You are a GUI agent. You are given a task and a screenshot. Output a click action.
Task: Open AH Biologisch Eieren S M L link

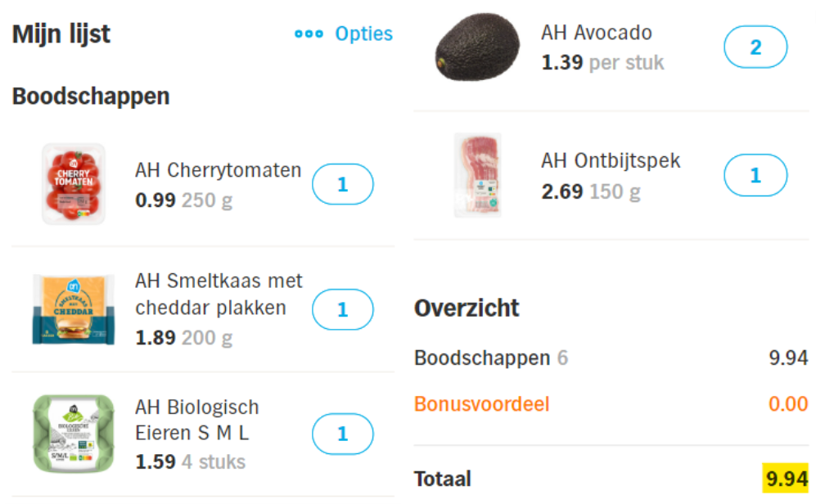[196, 420]
